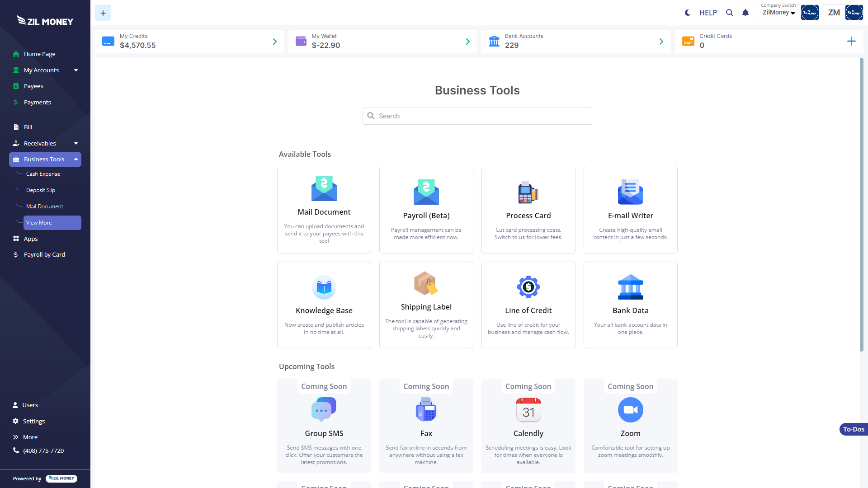868x488 pixels.
Task: Select Deposit Slip submenu item
Action: [41, 190]
